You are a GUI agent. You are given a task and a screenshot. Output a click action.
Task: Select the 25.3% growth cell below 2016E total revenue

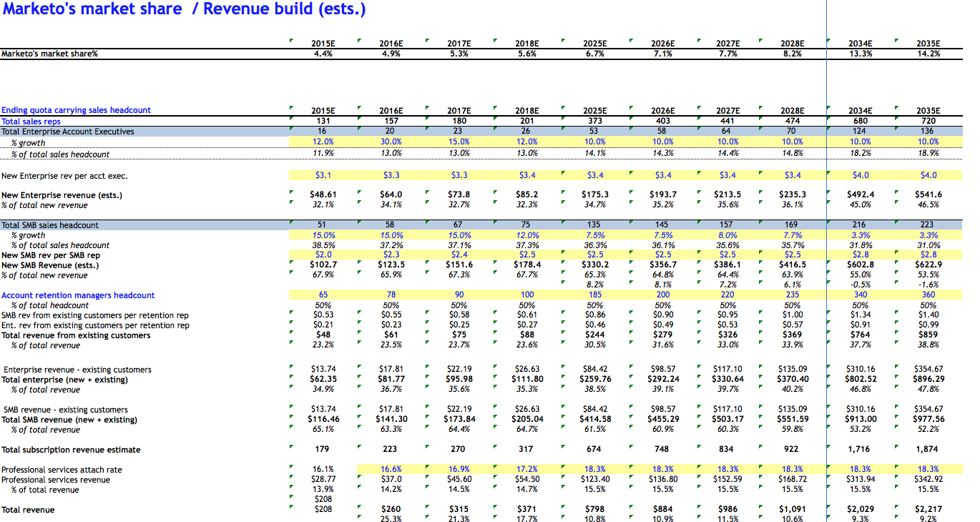(391, 519)
